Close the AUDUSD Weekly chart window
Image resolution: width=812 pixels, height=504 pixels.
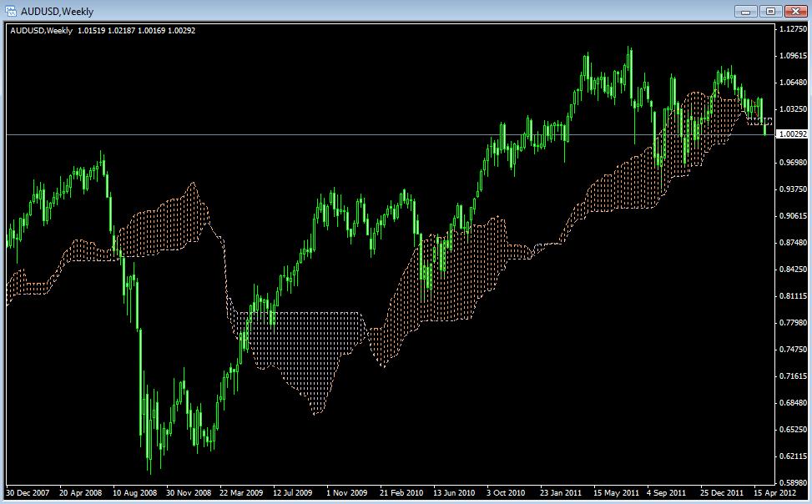795,12
